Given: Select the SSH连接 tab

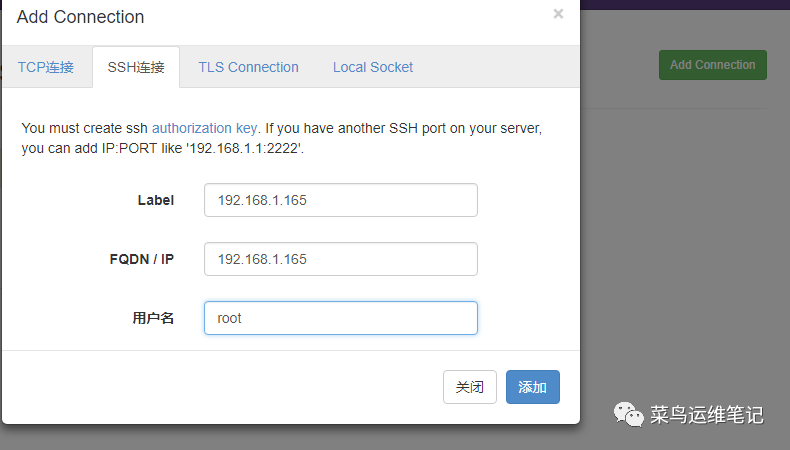Looking at the screenshot, I should click(x=136, y=67).
